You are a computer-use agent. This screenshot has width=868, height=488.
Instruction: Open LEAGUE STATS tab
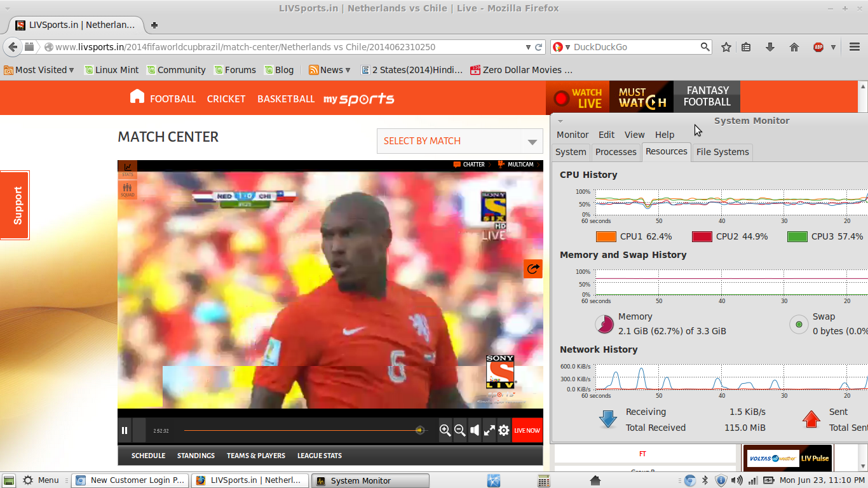(320, 456)
